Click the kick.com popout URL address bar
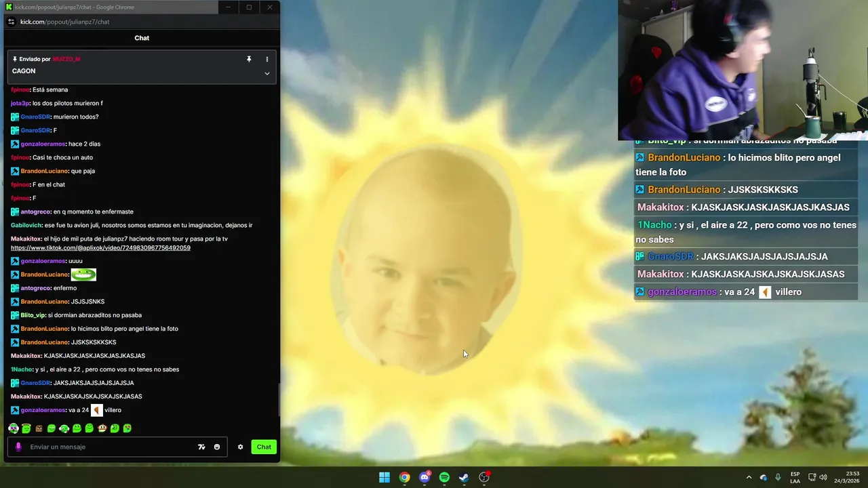The height and width of the screenshot is (488, 868). pyautogui.click(x=64, y=22)
